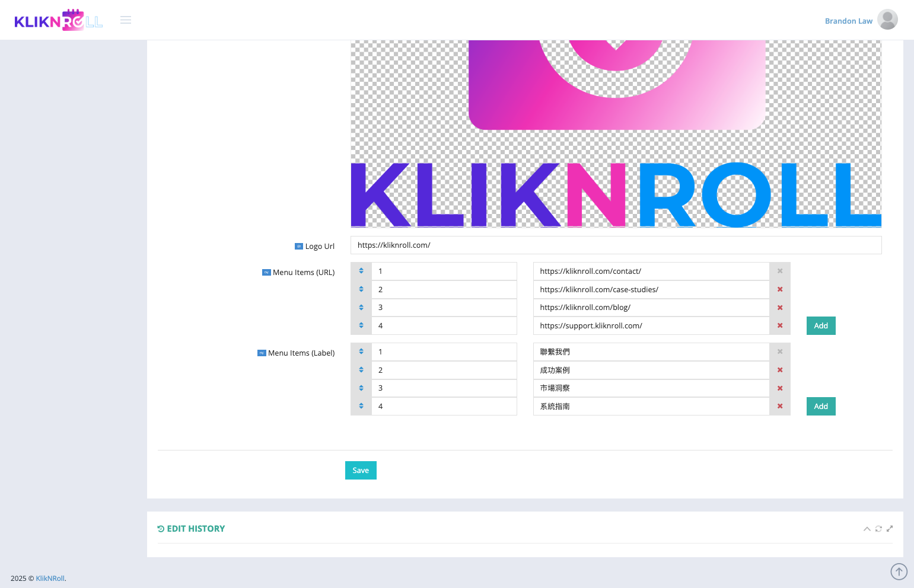
Task: Click reorder handle of case-studies URL row
Action: click(x=361, y=289)
